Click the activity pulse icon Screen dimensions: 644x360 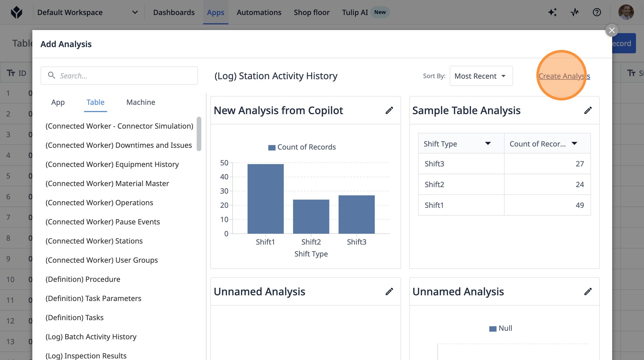(x=575, y=12)
